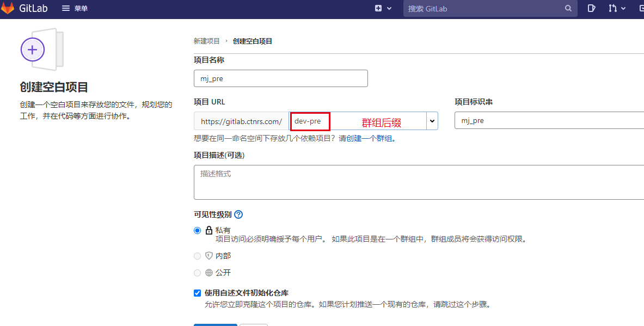
Task: Expand the chevron next to the plus icon
Action: click(389, 9)
